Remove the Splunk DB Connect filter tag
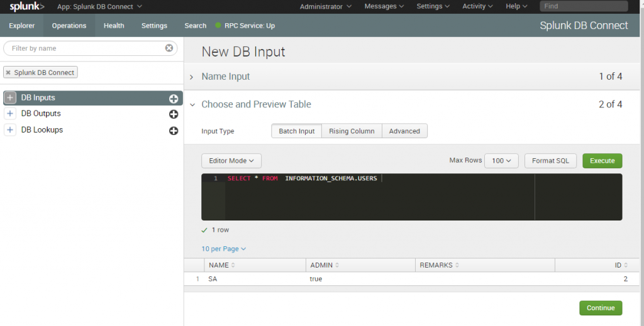The image size is (644, 326). [8, 73]
